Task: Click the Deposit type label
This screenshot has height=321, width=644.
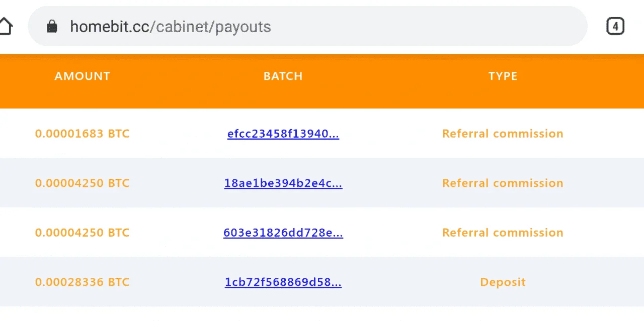Action: tap(503, 282)
